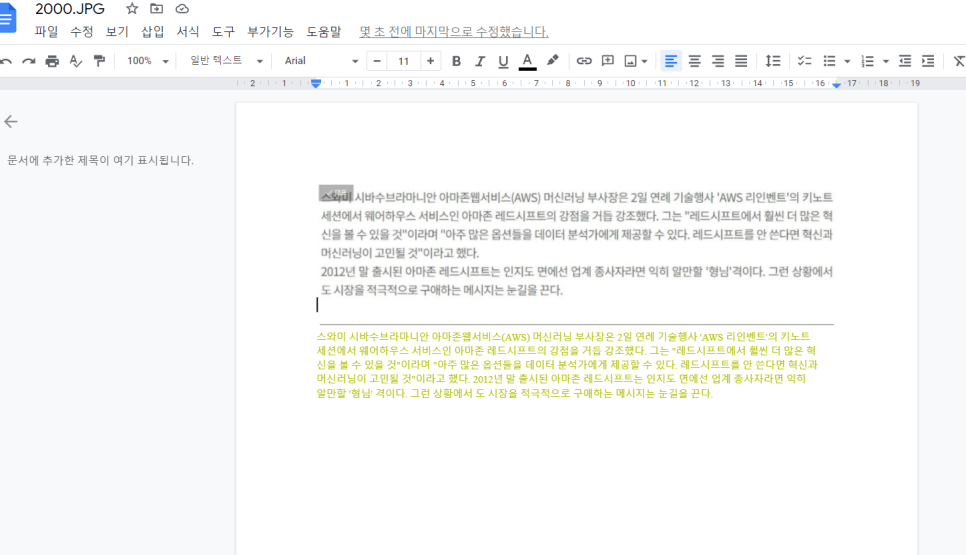Viewport: 966px width, 555px height.
Task: Open line and paragraph spacing
Action: (x=773, y=61)
